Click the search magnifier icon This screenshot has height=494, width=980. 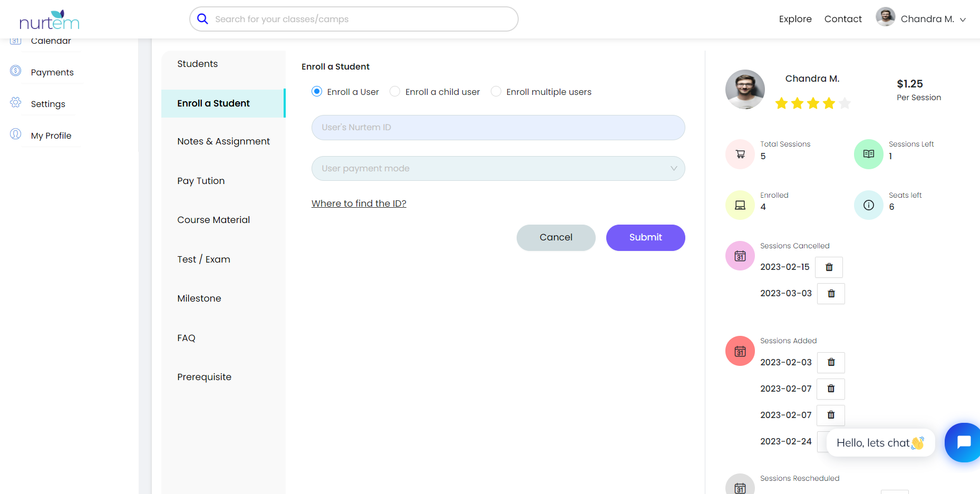202,19
